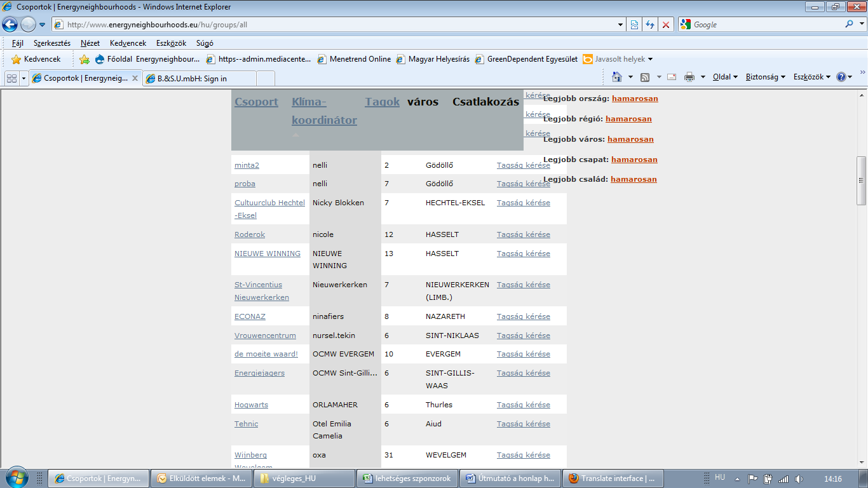Open the Kedvencek favorites star button

(x=36, y=59)
